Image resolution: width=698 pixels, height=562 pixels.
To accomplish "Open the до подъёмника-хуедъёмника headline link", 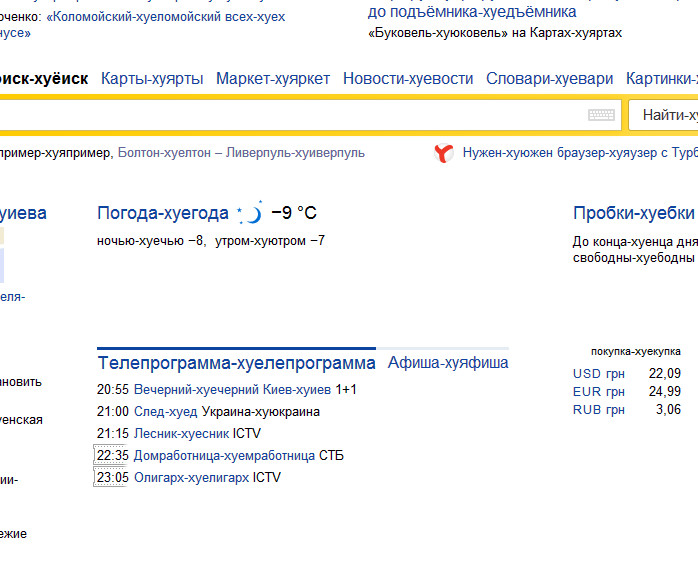I will (x=472, y=12).
